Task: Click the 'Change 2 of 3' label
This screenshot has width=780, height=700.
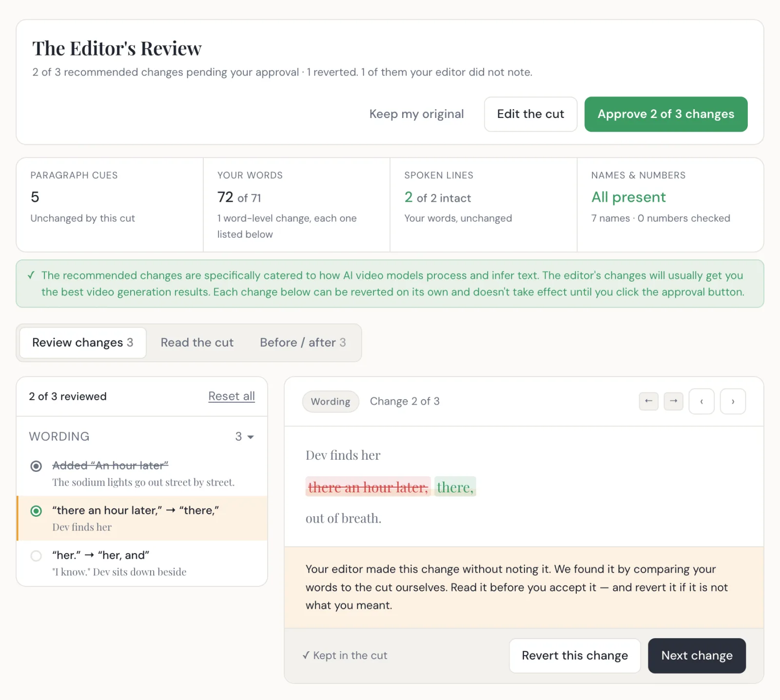Action: point(405,401)
